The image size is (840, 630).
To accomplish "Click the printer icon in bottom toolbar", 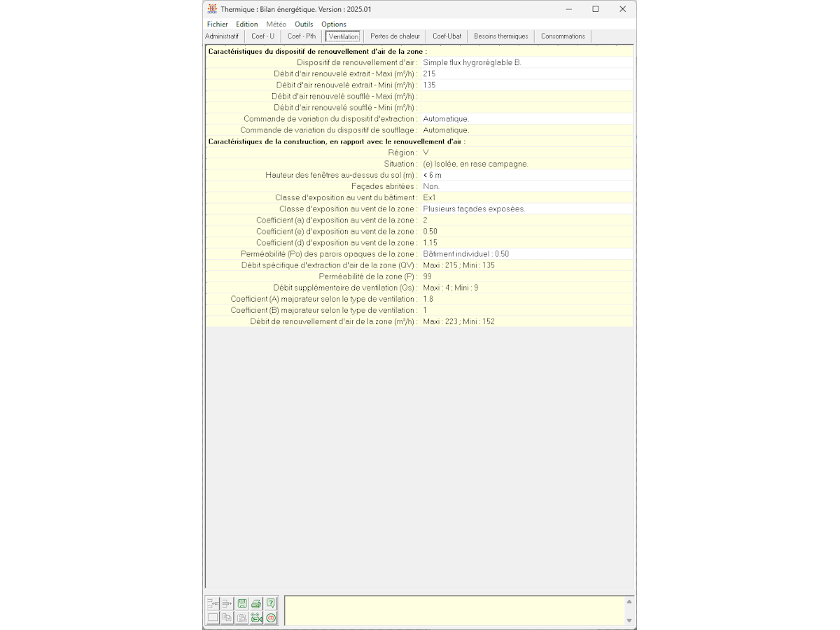I will [256, 603].
